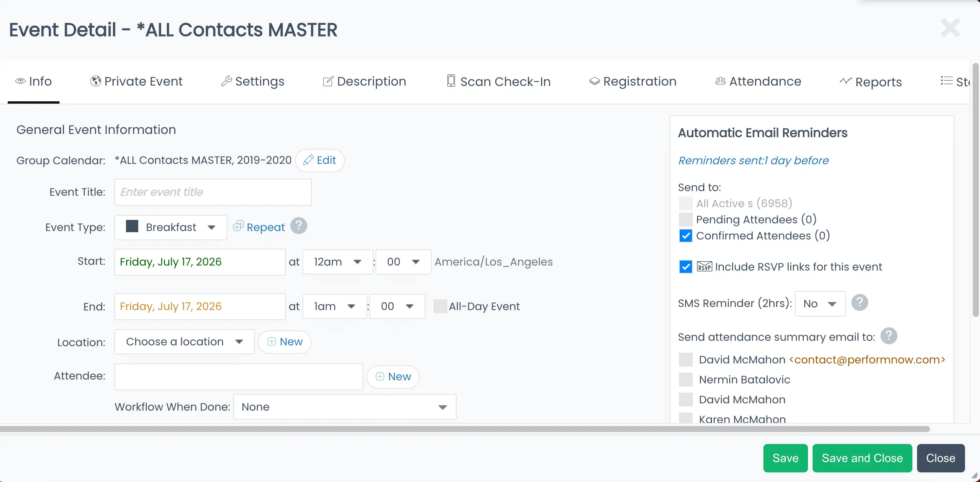The height and width of the screenshot is (482, 980).
Task: Switch to the Scan Check-In tab
Action: pos(499,81)
